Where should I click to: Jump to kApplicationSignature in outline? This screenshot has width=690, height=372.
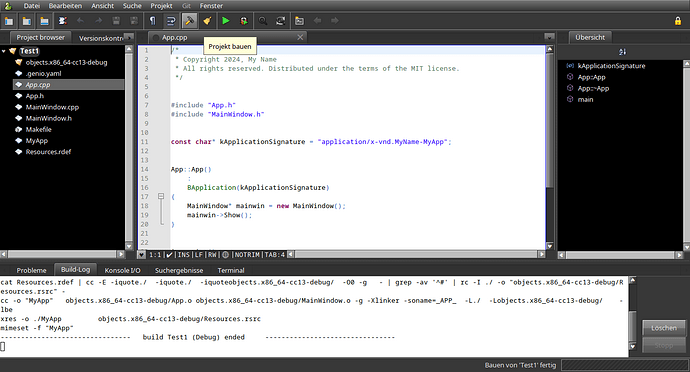[611, 66]
